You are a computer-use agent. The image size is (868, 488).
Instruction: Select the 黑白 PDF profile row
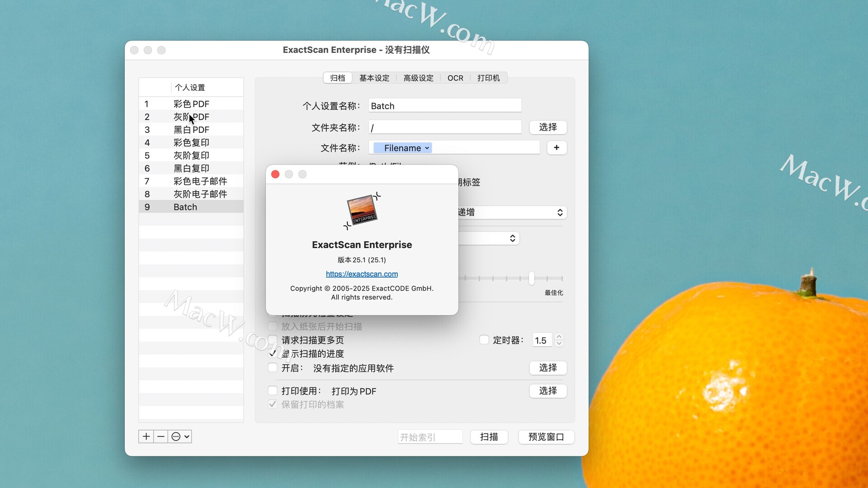pos(191,130)
